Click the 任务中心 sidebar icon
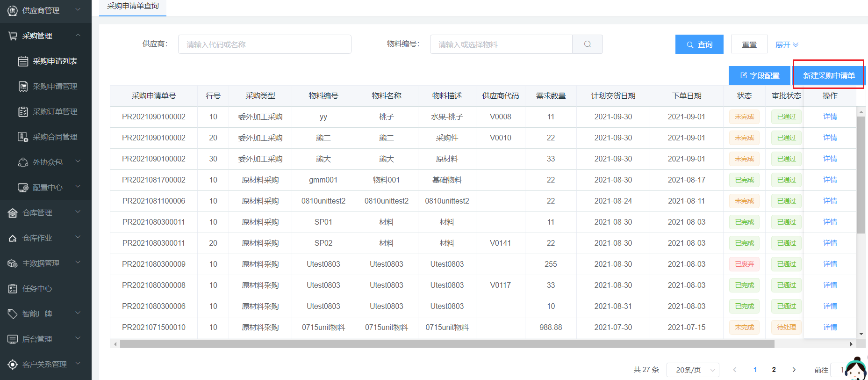The width and height of the screenshot is (868, 380). (13, 289)
